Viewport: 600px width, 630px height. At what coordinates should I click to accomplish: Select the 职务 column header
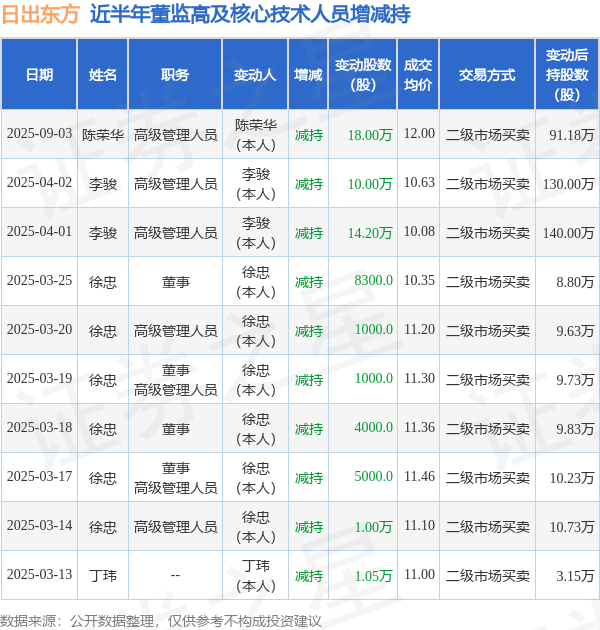175,75
